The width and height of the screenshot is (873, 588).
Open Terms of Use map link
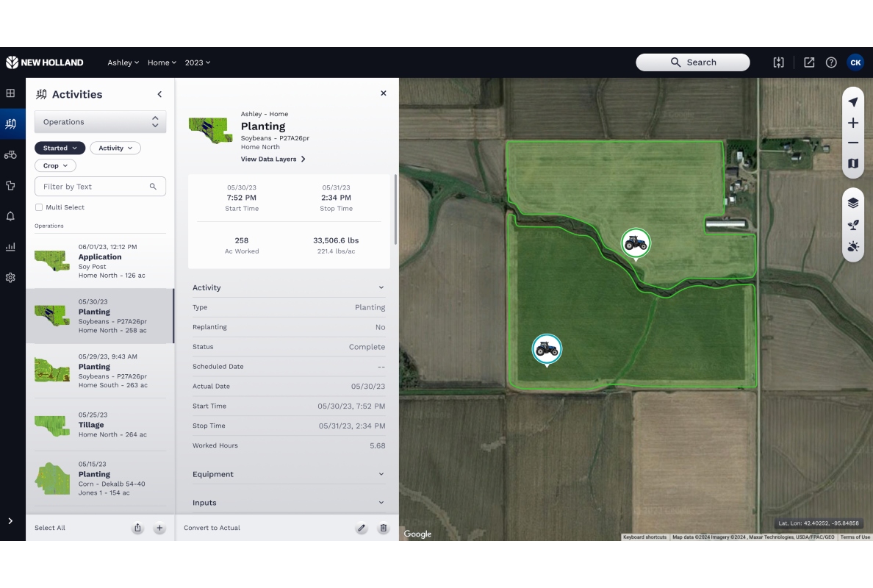click(855, 537)
